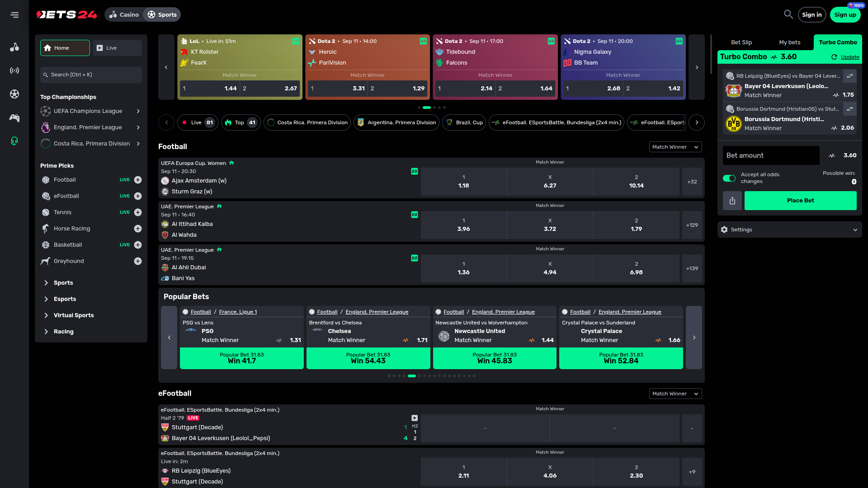Disable Accept all odds changes
Screen dimensions: 868x488
click(x=729, y=178)
